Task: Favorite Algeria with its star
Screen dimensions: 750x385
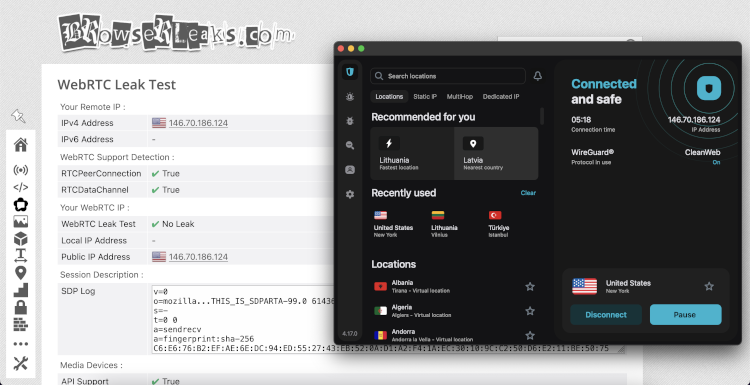Action: click(x=530, y=311)
